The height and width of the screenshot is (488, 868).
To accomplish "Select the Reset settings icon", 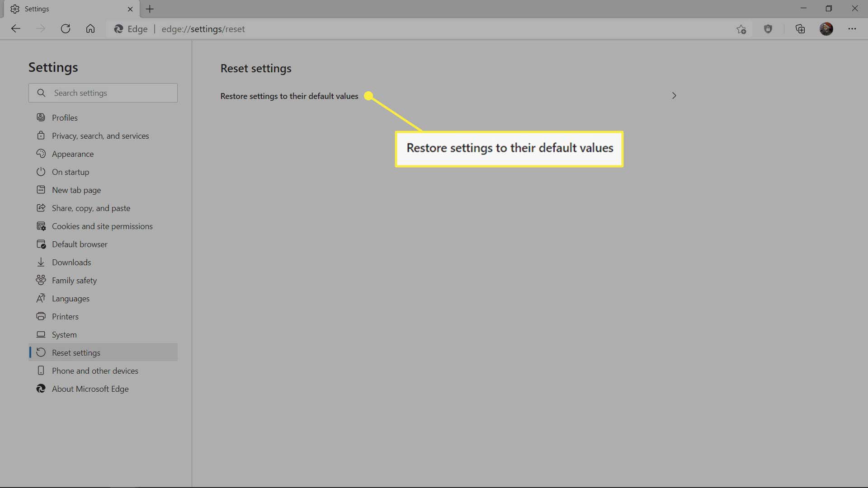I will click(41, 352).
